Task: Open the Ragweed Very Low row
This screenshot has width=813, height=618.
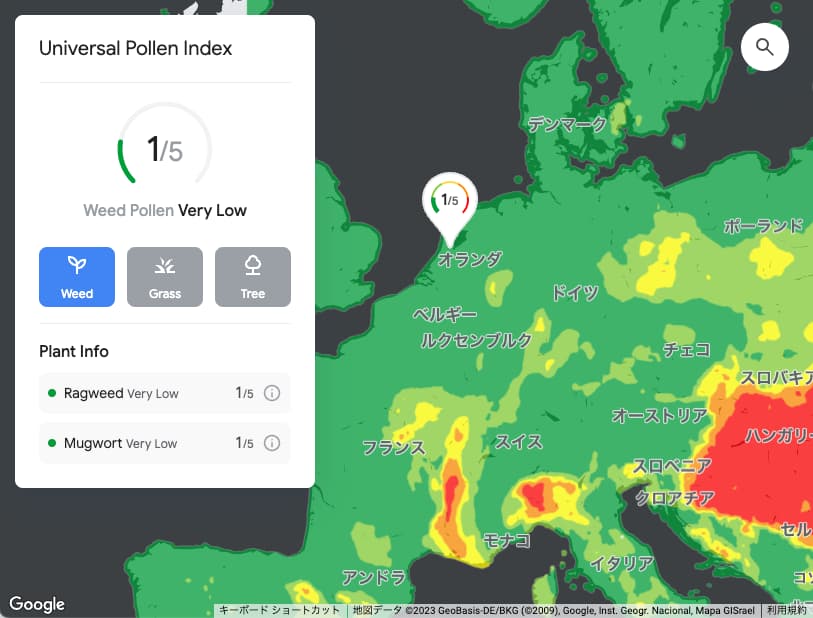Action: pyautogui.click(x=120, y=393)
